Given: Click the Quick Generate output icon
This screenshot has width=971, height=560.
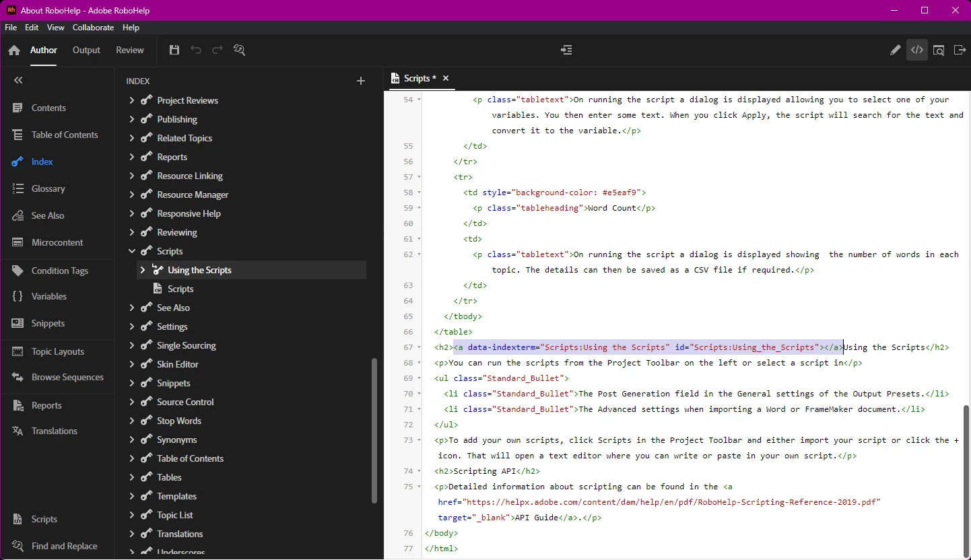Looking at the screenshot, I should point(960,50).
